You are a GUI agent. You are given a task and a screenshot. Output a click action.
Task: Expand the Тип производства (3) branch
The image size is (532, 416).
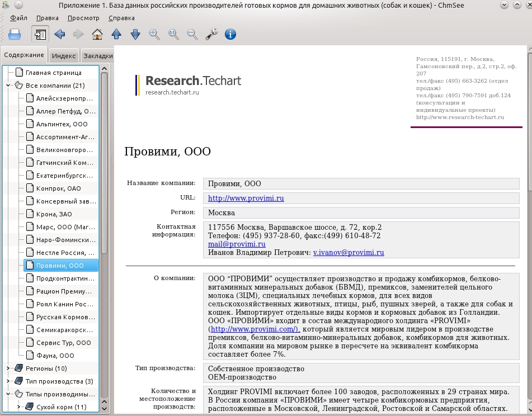click(8, 381)
